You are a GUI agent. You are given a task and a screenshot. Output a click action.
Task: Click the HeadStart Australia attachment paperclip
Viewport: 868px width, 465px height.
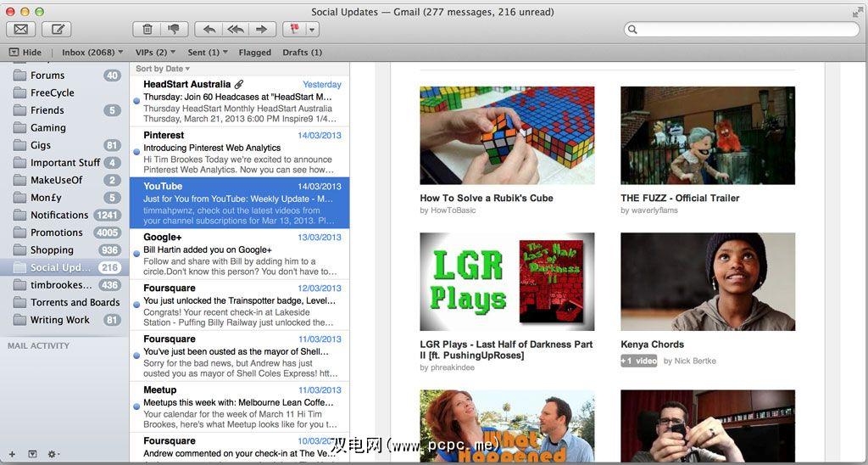[238, 85]
